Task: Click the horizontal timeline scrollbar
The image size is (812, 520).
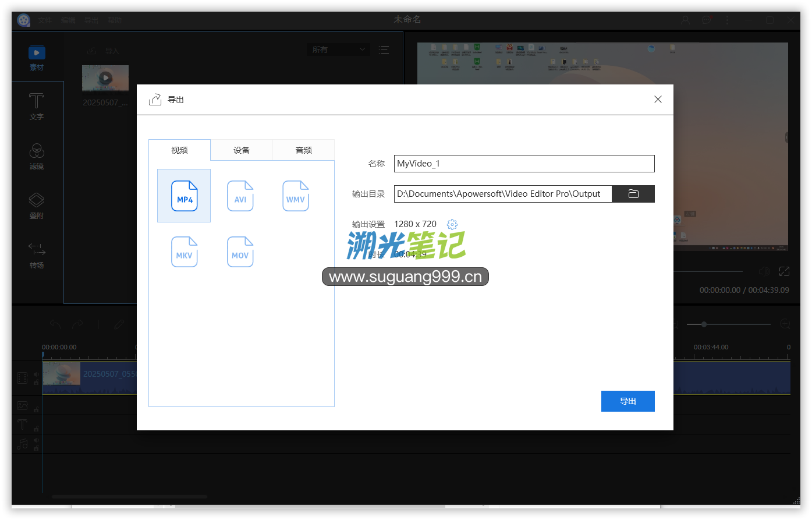Action: (129, 497)
